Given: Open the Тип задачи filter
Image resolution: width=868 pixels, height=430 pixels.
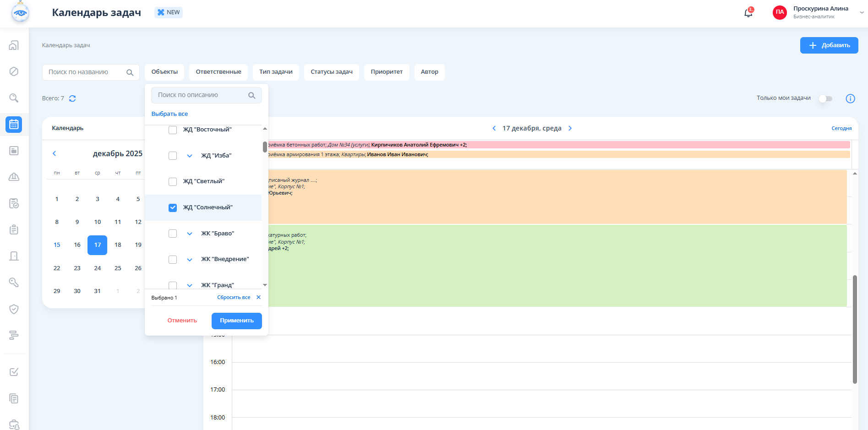Looking at the screenshot, I should click(x=276, y=72).
